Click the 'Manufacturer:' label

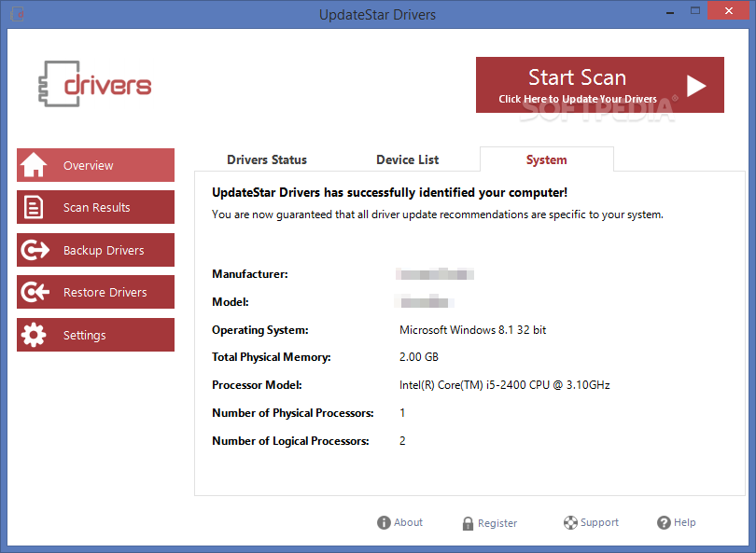(250, 274)
